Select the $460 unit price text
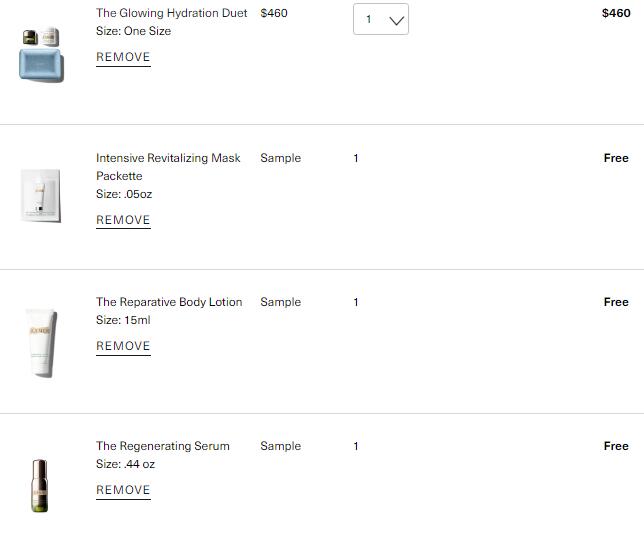This screenshot has height=547, width=644. [274, 13]
